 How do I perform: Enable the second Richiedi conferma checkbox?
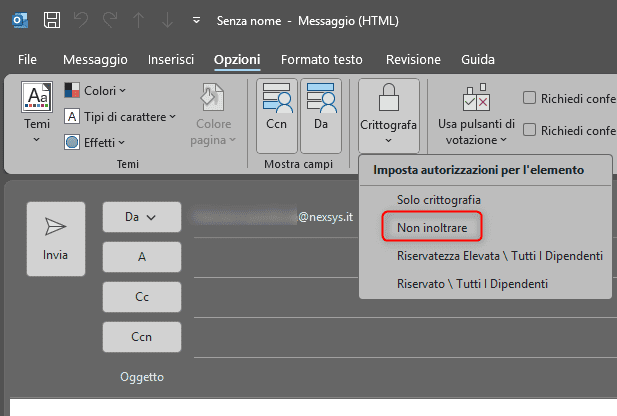(x=529, y=130)
